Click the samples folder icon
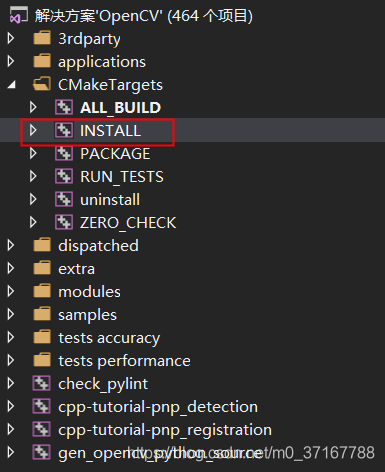 point(42,314)
